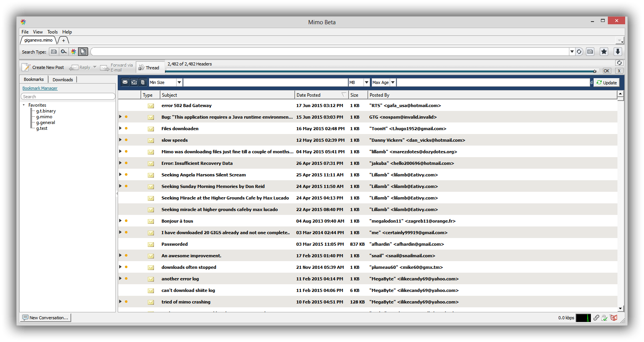This screenshot has height=342, width=644.
Task: Click the New Conversation button
Action: (x=46, y=318)
